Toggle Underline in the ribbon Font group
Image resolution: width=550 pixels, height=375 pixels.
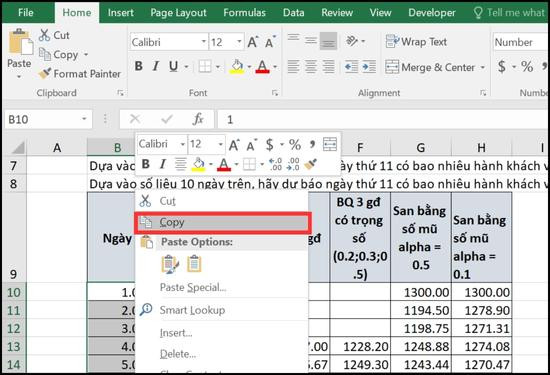coord(173,66)
